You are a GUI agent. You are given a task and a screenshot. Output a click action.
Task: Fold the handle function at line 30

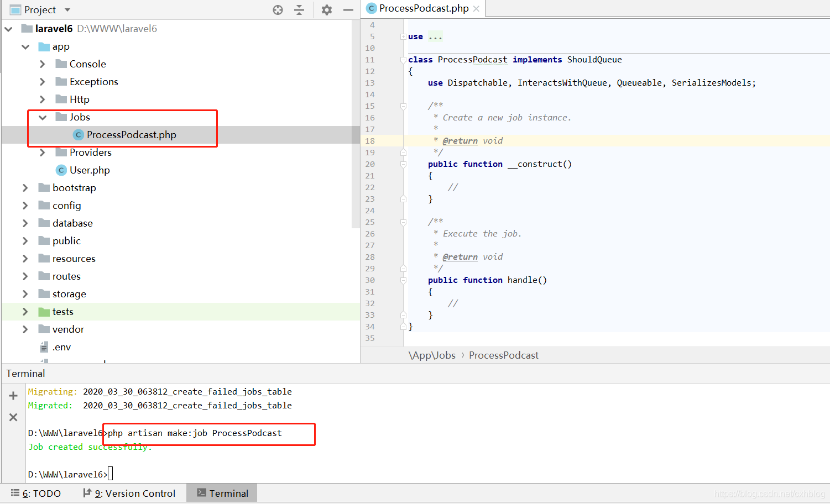click(403, 280)
